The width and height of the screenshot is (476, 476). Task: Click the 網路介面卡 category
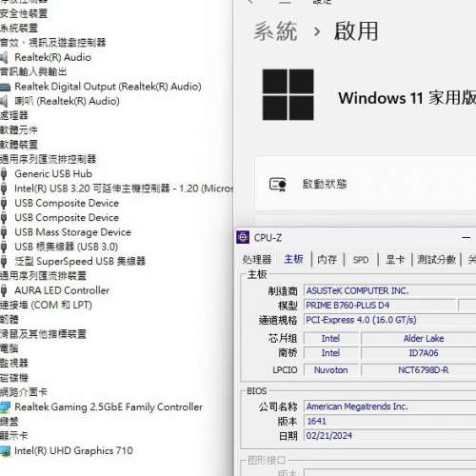click(x=24, y=392)
